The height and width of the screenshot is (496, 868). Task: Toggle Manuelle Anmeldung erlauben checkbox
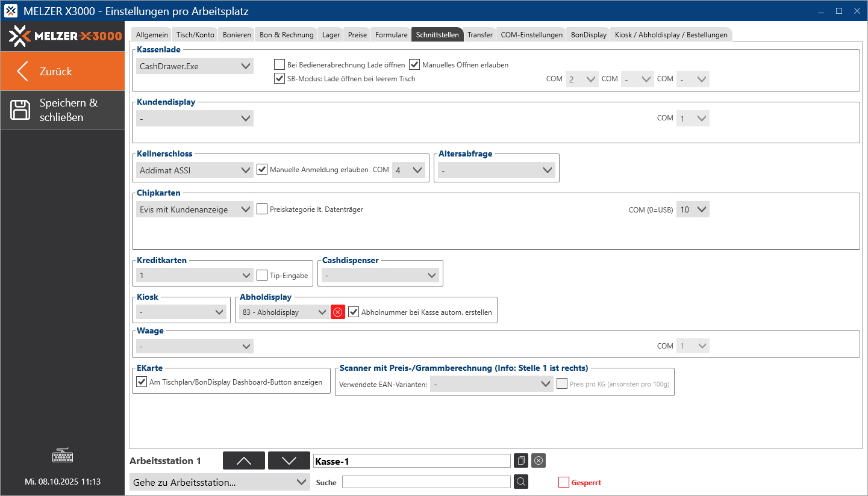pyautogui.click(x=262, y=170)
